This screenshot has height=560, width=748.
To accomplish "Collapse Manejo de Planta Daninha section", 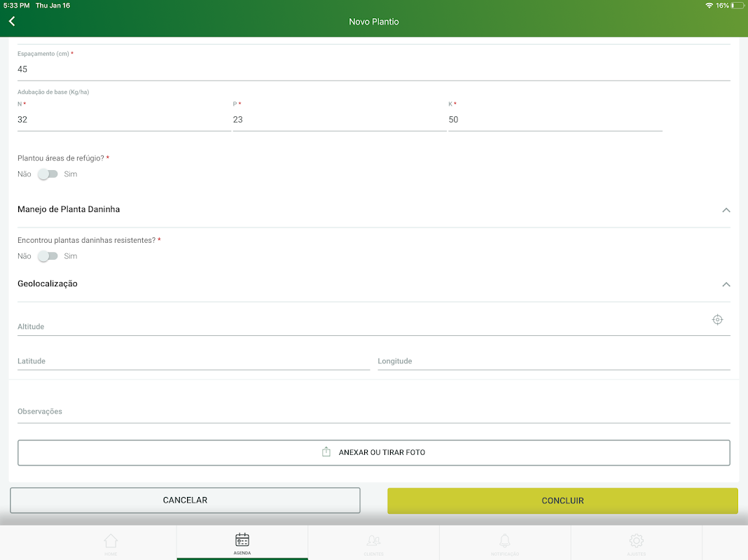I will point(726,210).
